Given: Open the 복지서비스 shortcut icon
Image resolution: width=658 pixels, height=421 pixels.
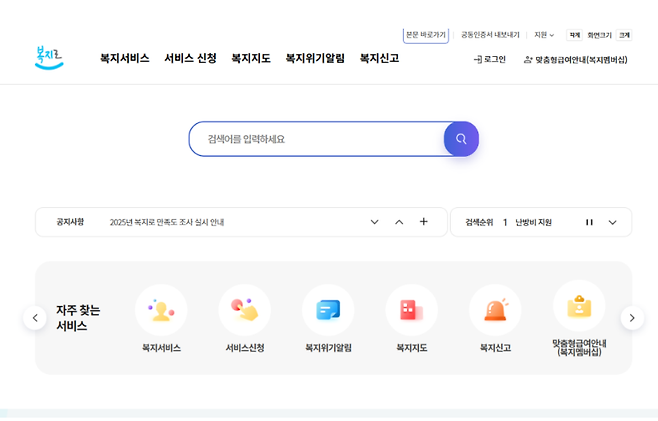Looking at the screenshot, I should click(x=160, y=310).
